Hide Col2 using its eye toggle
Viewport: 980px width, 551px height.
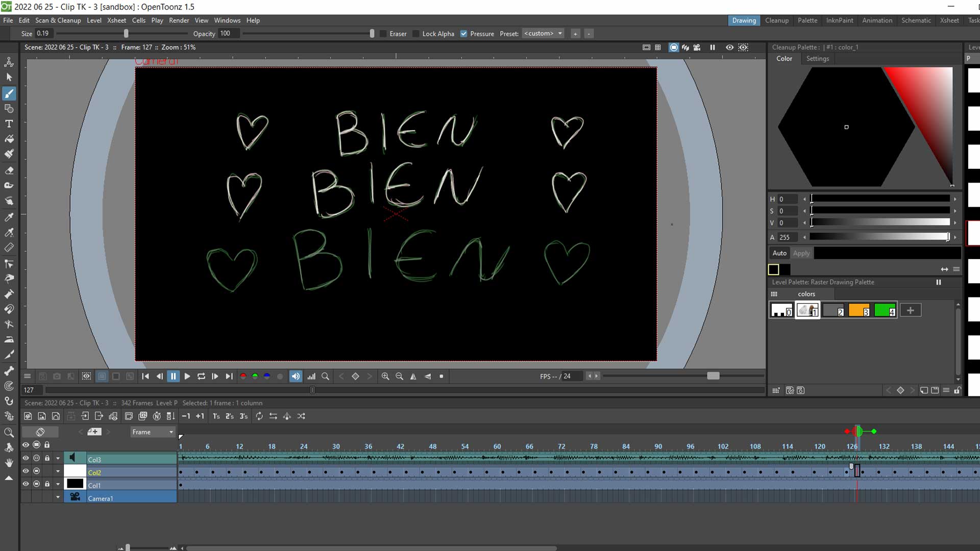click(26, 471)
